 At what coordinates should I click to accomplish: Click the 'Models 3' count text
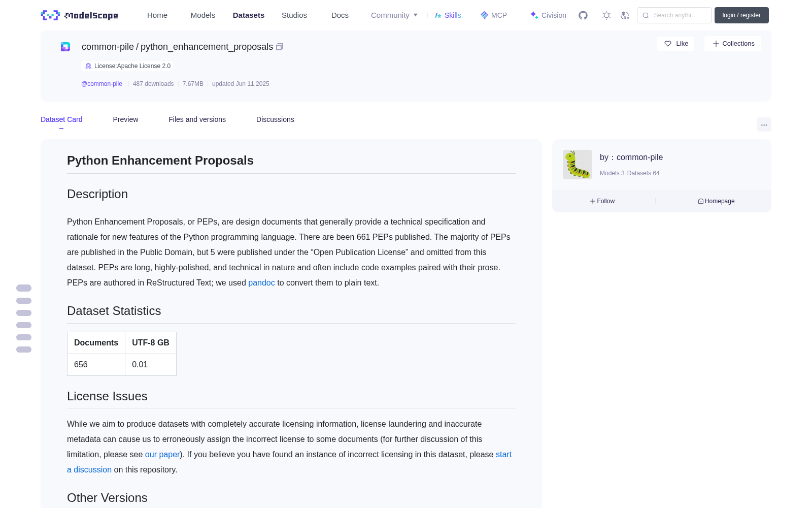(x=612, y=173)
